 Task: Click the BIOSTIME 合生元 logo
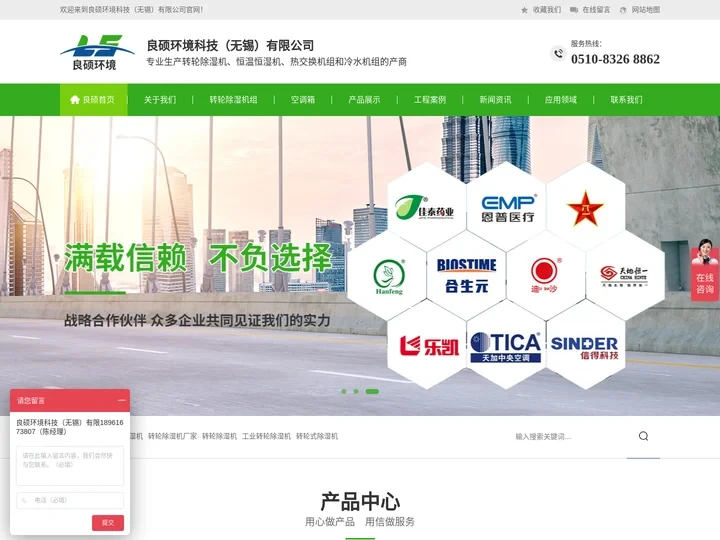[x=467, y=276]
